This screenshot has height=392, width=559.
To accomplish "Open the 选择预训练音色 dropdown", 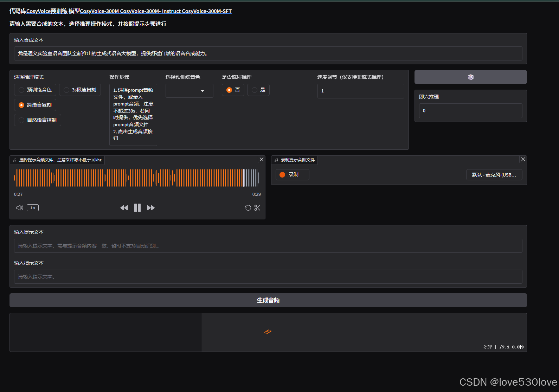I will [189, 91].
